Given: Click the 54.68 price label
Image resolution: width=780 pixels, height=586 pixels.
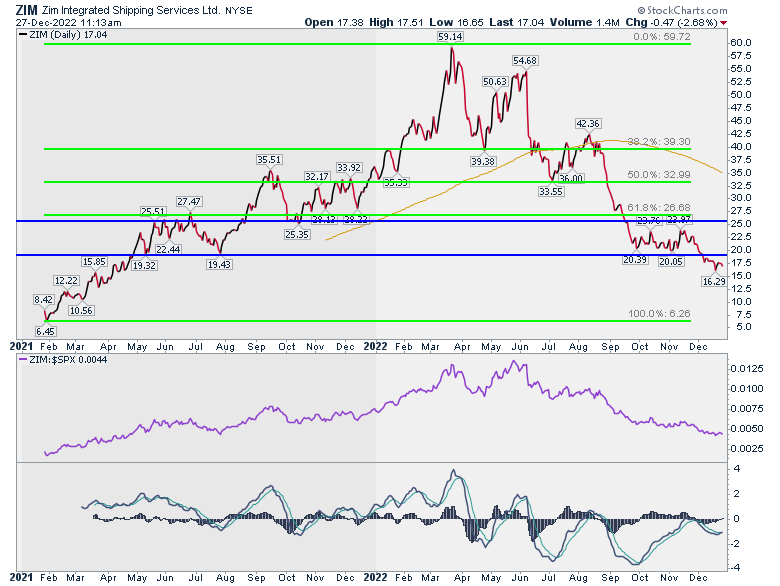Looking at the screenshot, I should click(x=525, y=61).
